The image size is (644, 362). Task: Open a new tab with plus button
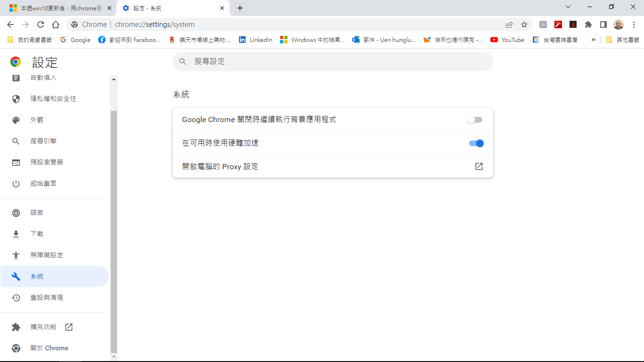[240, 8]
